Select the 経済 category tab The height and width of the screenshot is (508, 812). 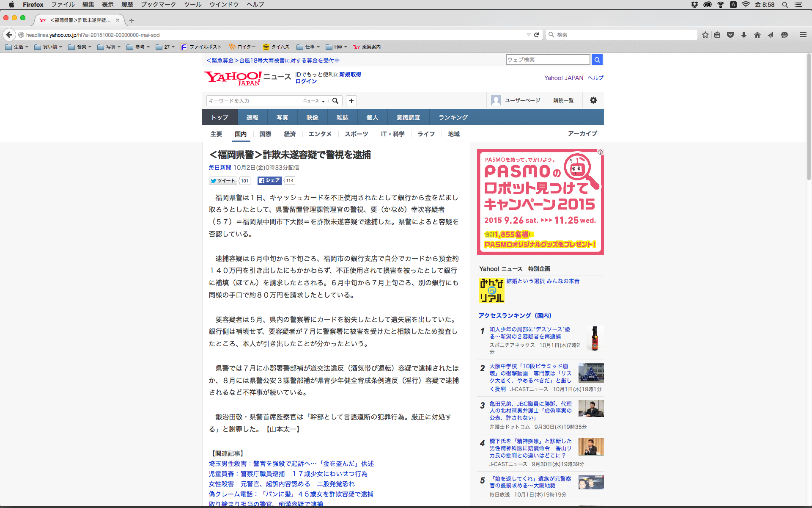[x=290, y=134]
